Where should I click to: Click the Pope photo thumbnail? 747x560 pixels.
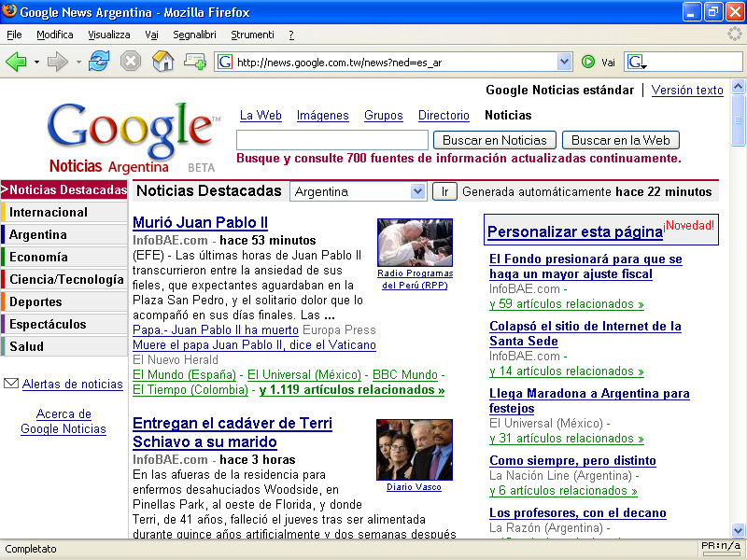[415, 243]
